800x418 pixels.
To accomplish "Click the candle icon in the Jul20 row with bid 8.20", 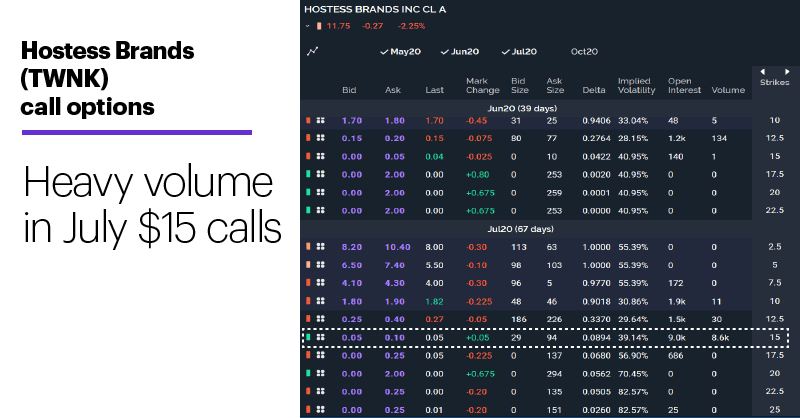I will click(x=308, y=247).
